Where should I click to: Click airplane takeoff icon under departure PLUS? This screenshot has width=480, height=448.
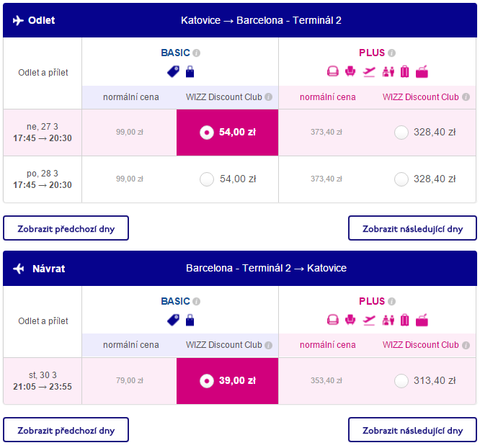click(x=369, y=72)
